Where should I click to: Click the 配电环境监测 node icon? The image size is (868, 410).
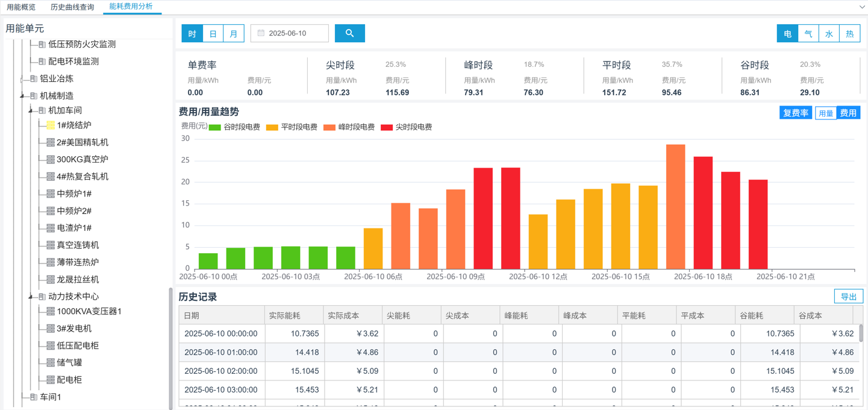pos(42,61)
